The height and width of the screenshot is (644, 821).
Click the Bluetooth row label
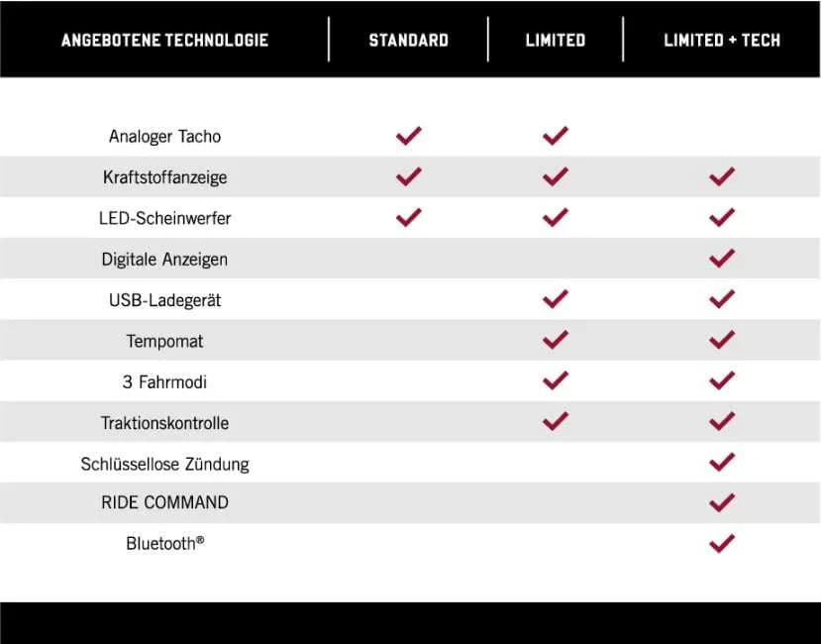[164, 543]
